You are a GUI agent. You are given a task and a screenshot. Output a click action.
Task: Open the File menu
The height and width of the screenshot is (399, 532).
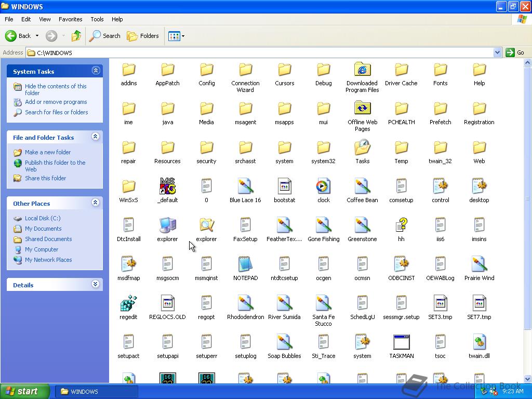click(x=9, y=19)
